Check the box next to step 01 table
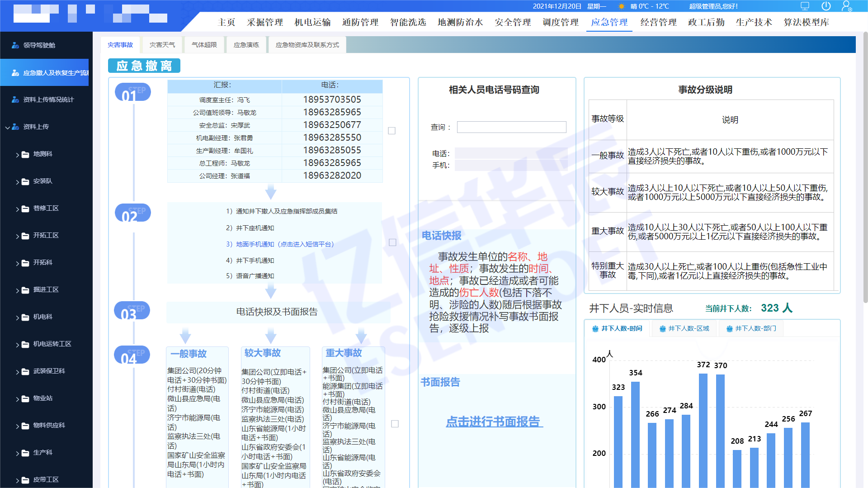 click(392, 131)
